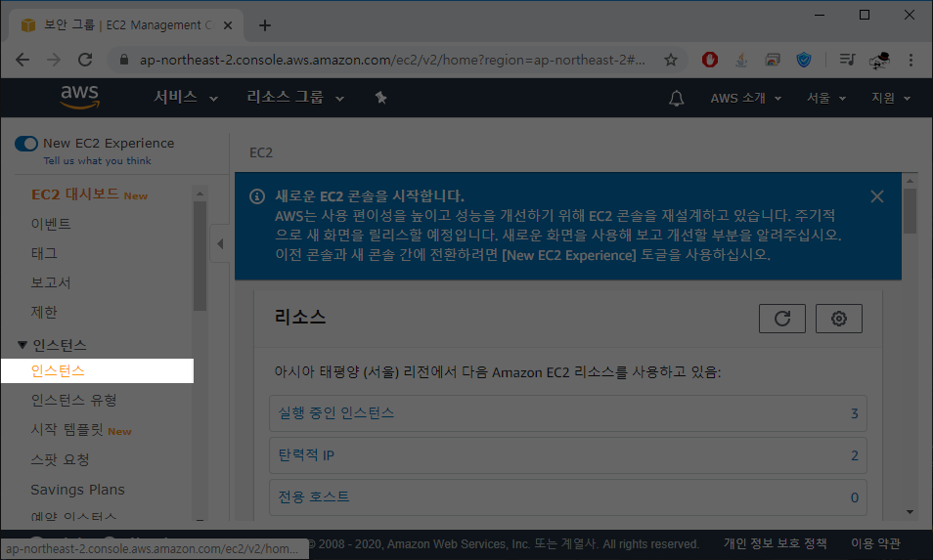Open the 서울 region dropdown

[825, 98]
